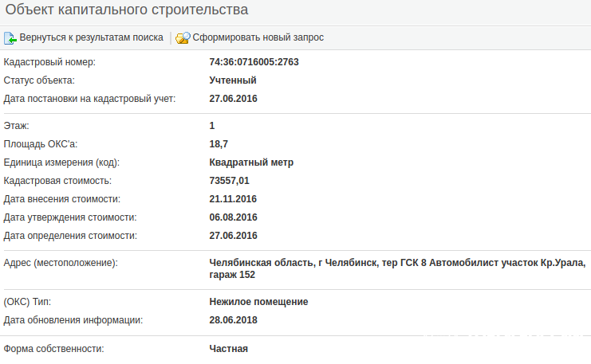Click cost entry date 21.11.2016
591x364 pixels.
(234, 199)
